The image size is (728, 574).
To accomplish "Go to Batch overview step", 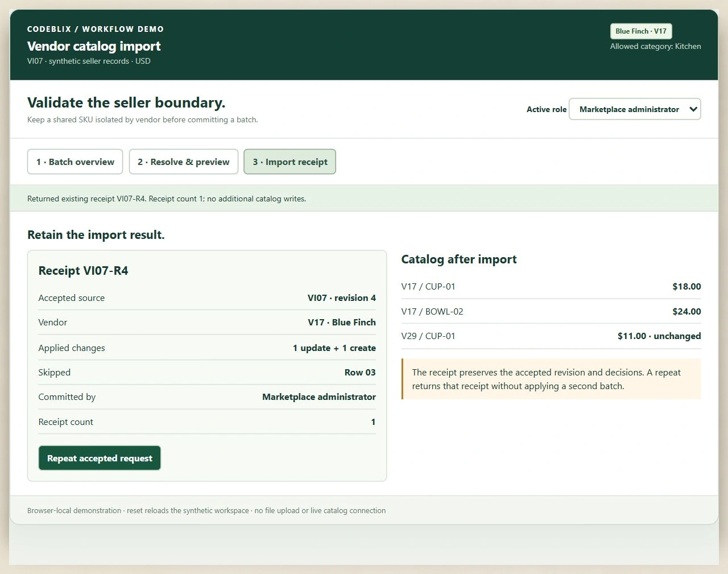I will 75,162.
